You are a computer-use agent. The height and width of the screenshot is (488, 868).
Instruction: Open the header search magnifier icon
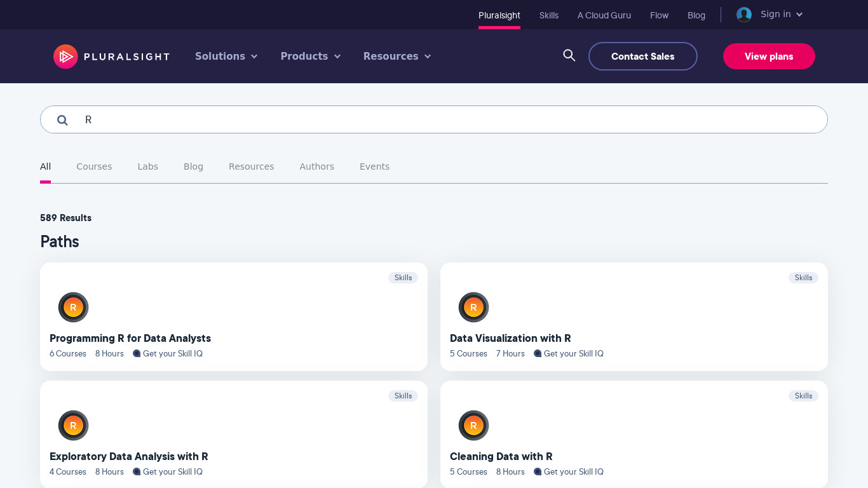pos(569,56)
